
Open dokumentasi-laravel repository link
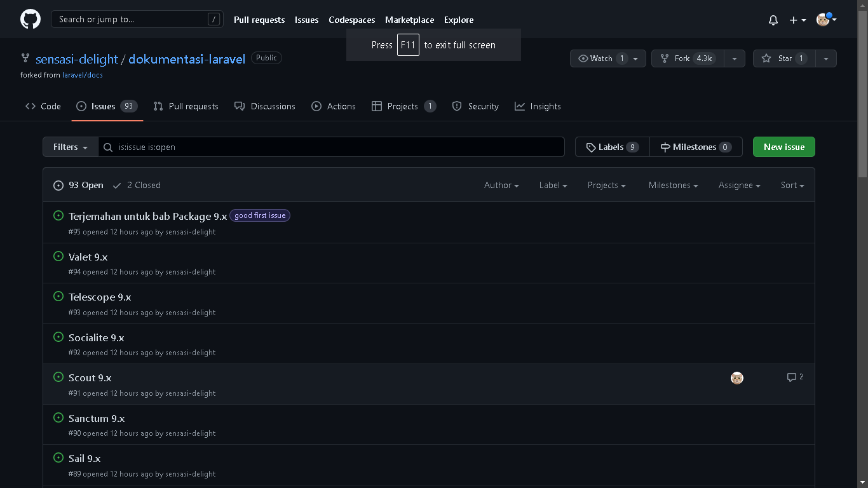tap(187, 59)
